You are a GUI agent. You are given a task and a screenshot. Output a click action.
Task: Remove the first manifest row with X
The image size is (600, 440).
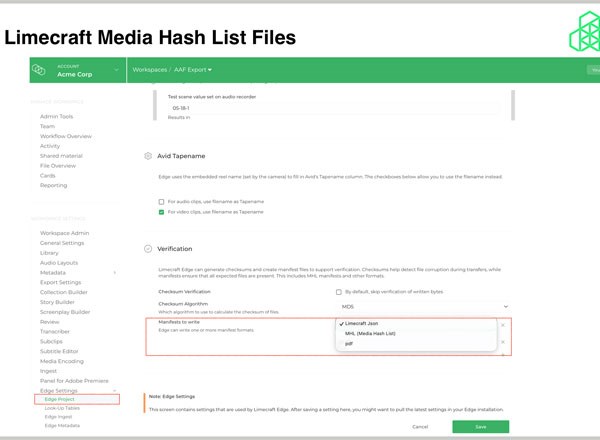[x=503, y=325]
